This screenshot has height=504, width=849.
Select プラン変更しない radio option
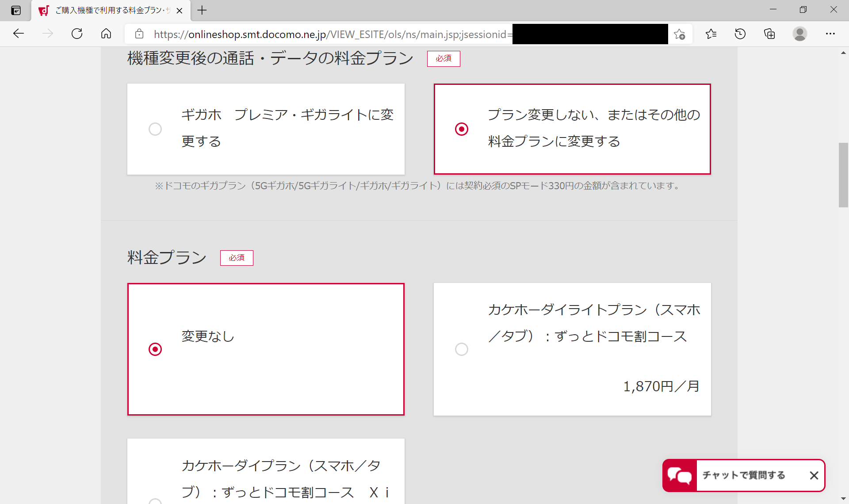[462, 129]
